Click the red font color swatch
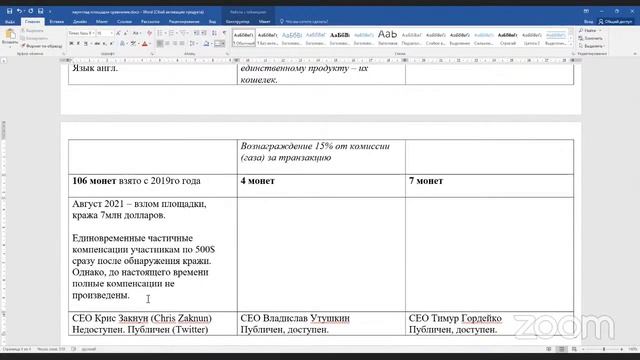Screen dimensions: 640x360 (144, 43)
